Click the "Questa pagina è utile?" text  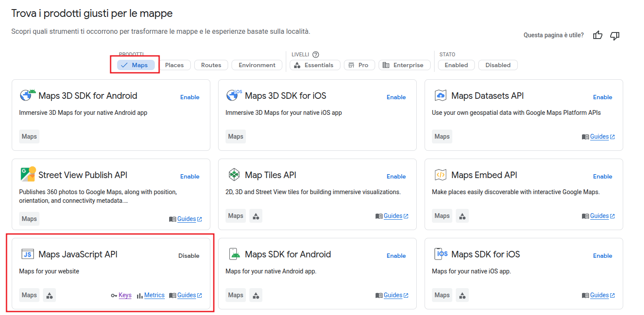553,35
